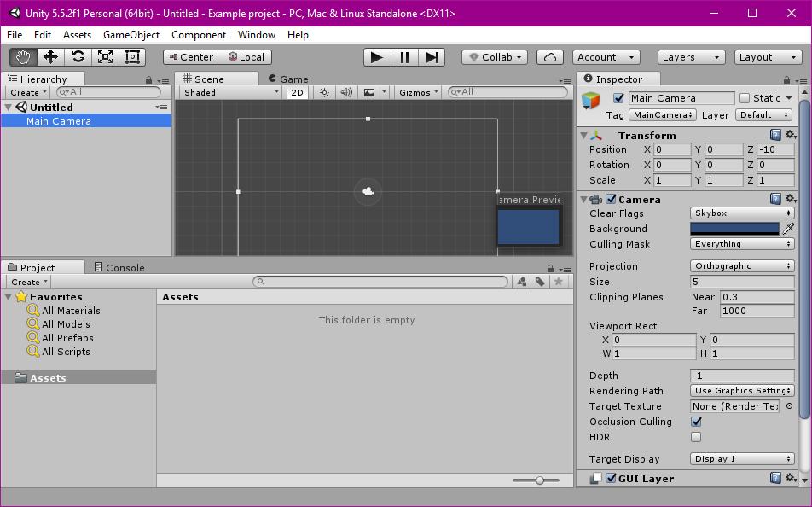
Task: Open the Layer Default dropdown
Action: tap(764, 115)
